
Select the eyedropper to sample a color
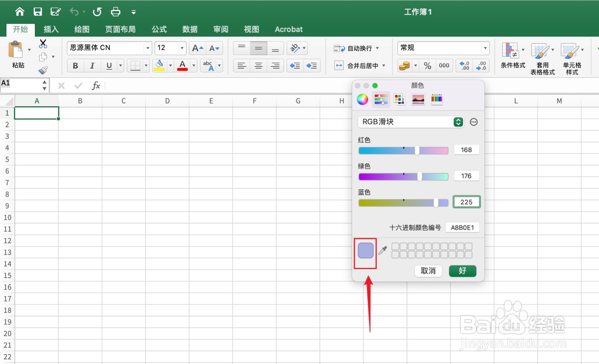tap(383, 251)
